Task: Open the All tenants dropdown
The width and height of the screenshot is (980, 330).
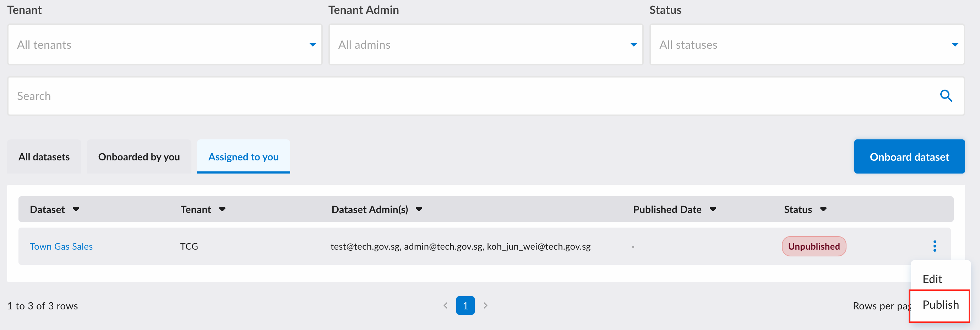Action: pyautogui.click(x=165, y=44)
